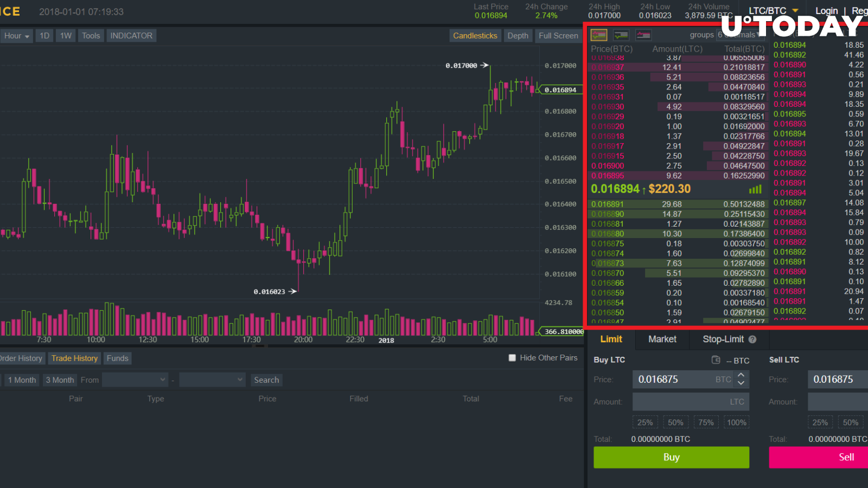
Task: Increase buy price with up arrow
Action: coord(741,375)
